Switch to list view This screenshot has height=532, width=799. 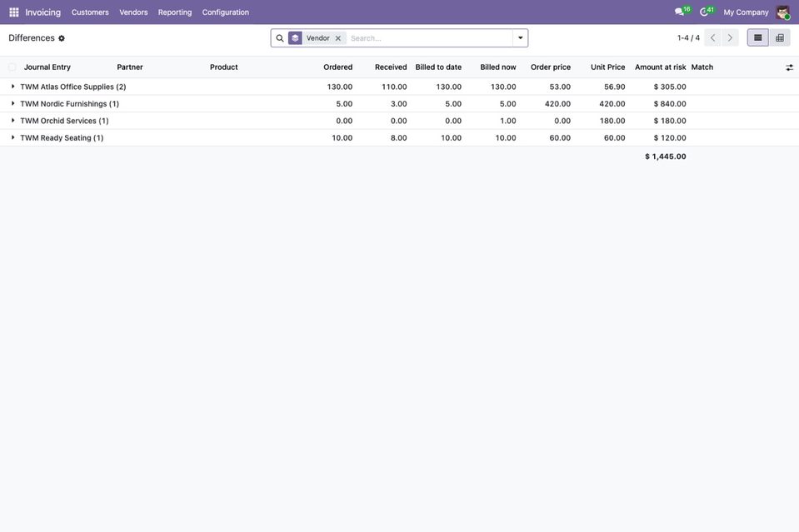(x=757, y=37)
